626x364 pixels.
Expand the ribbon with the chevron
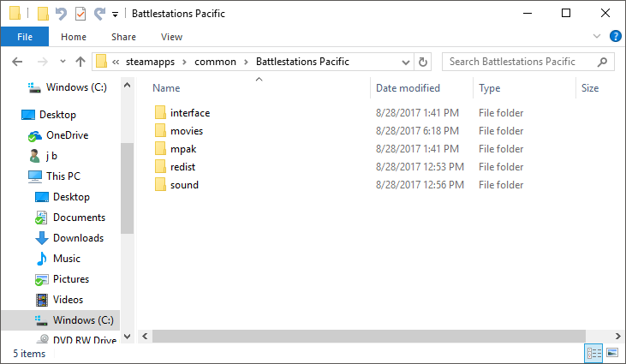597,36
